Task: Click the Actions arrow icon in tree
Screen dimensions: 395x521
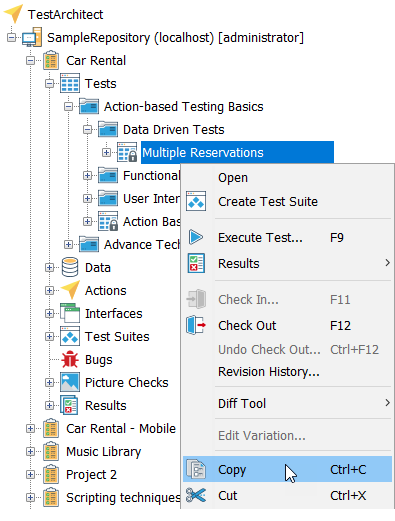Action: pyautogui.click(x=70, y=290)
